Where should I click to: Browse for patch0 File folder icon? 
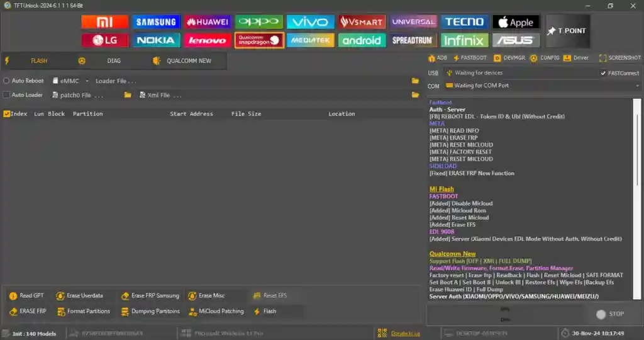(128, 95)
